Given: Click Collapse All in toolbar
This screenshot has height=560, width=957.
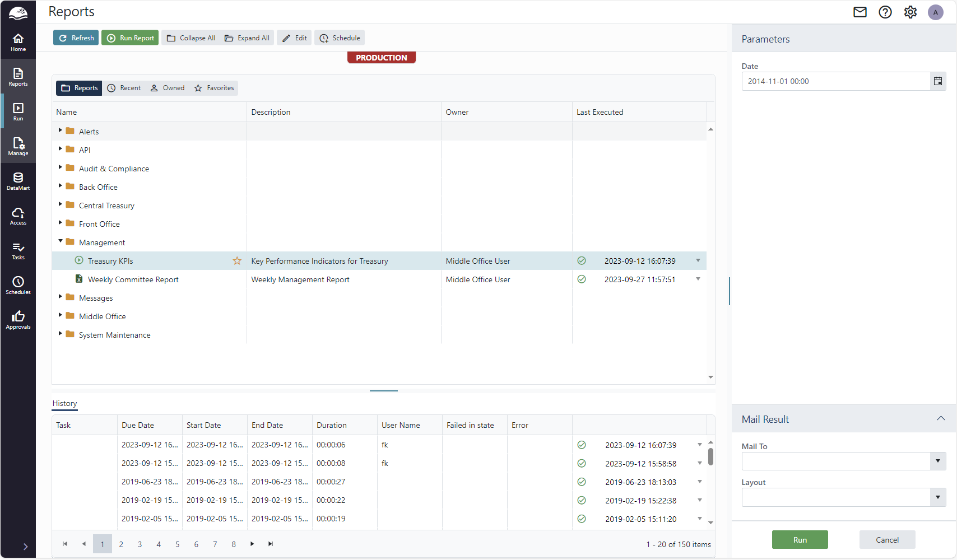Looking at the screenshot, I should (191, 38).
